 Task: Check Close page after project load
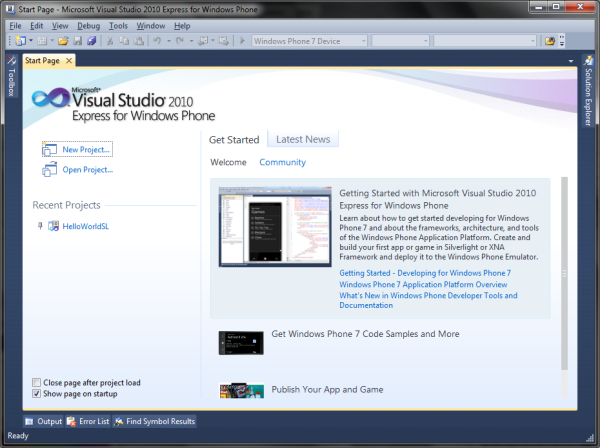[x=36, y=383]
